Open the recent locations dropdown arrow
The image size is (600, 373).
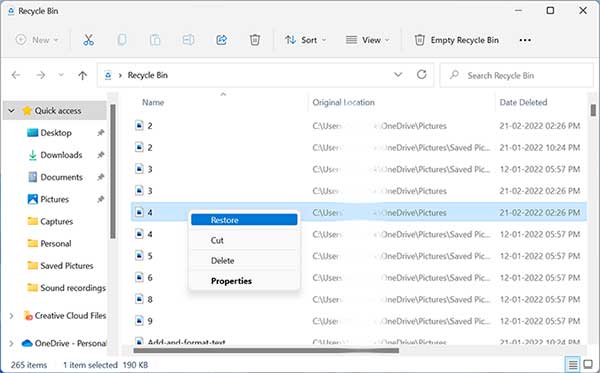[x=61, y=75]
